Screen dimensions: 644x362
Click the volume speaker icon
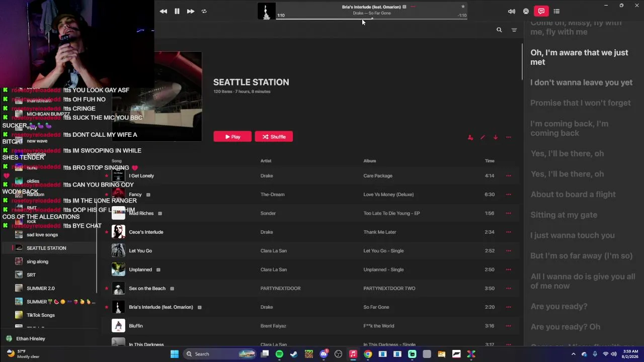[x=512, y=11]
